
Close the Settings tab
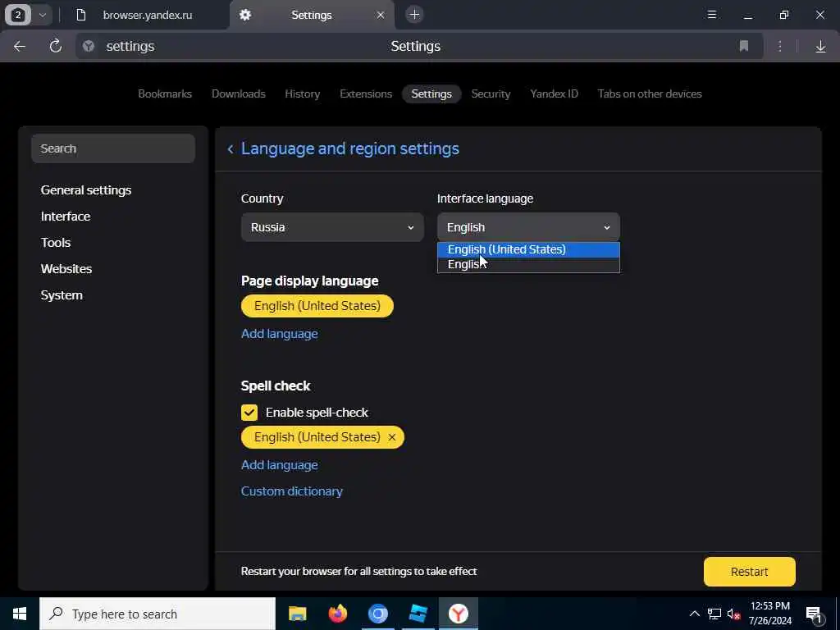381,15
